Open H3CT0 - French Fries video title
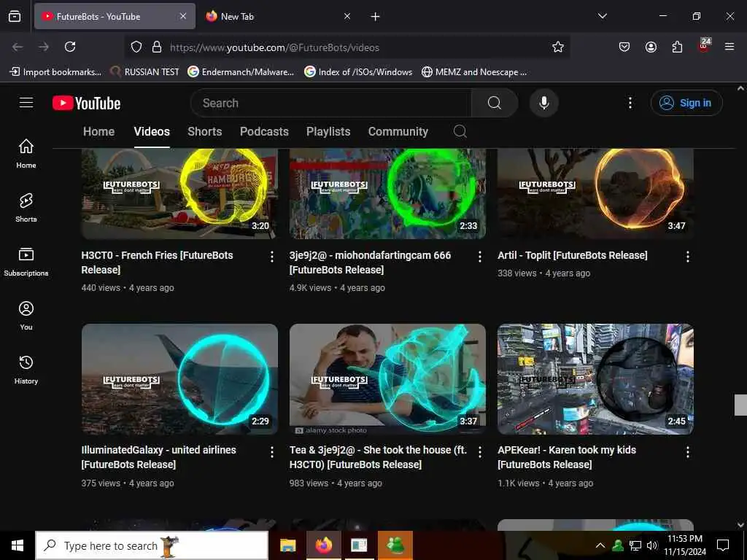The width and height of the screenshot is (747, 560). point(158,262)
